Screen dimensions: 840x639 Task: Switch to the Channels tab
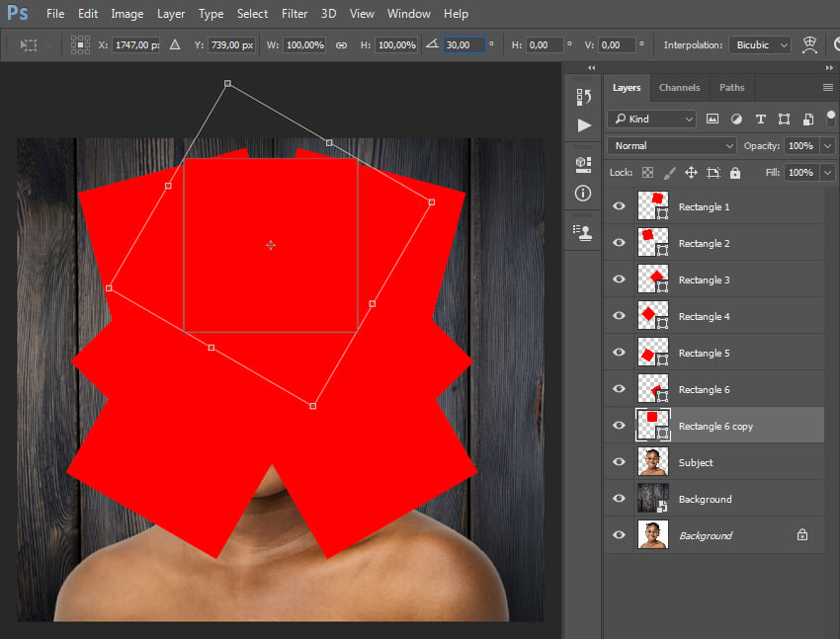coord(679,87)
